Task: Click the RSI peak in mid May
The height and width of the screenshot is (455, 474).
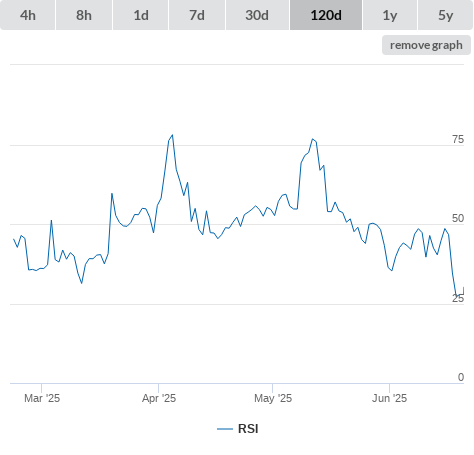Action: pyautogui.click(x=313, y=139)
